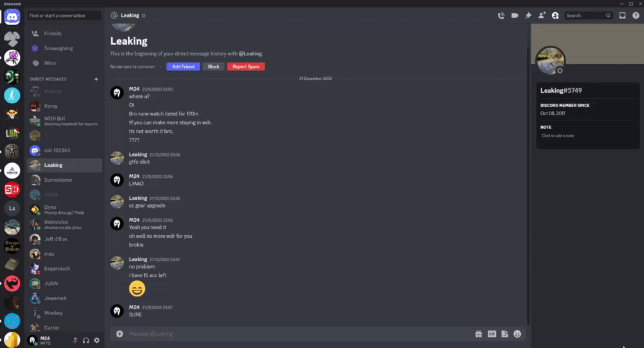
Task: Create a new DM with plus icon
Action: click(96, 79)
